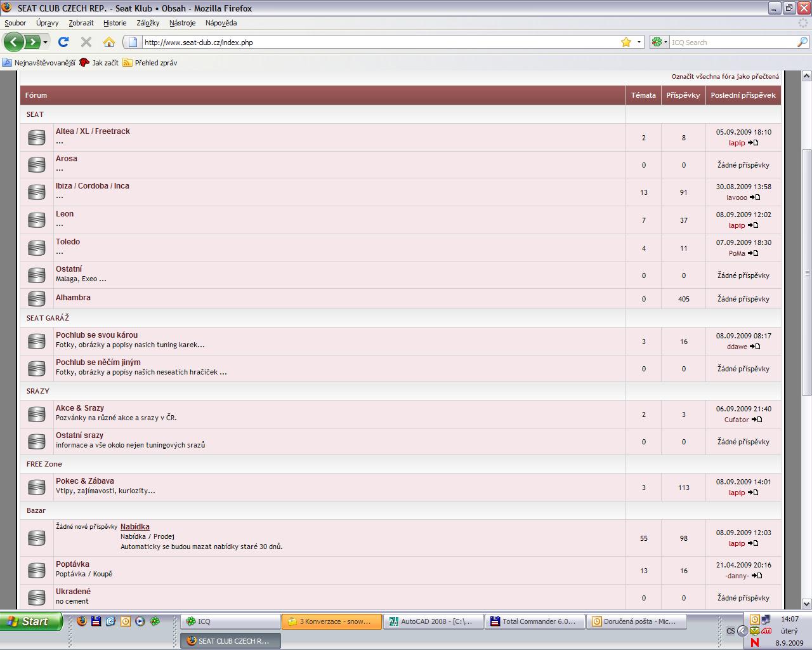812x650 pixels.
Task: Open the search engine selector dropdown
Action: (x=658, y=42)
